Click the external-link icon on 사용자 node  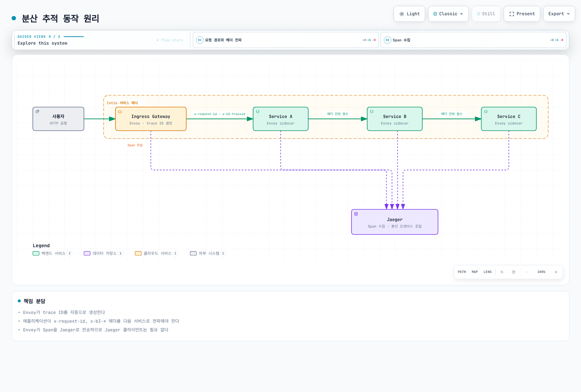[x=37, y=112]
